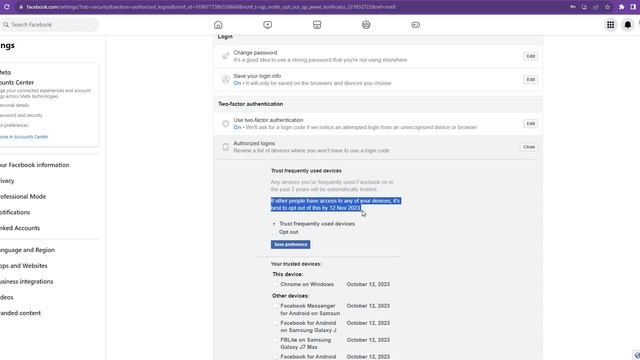Open Personal details in Accounts Center

click(14, 105)
